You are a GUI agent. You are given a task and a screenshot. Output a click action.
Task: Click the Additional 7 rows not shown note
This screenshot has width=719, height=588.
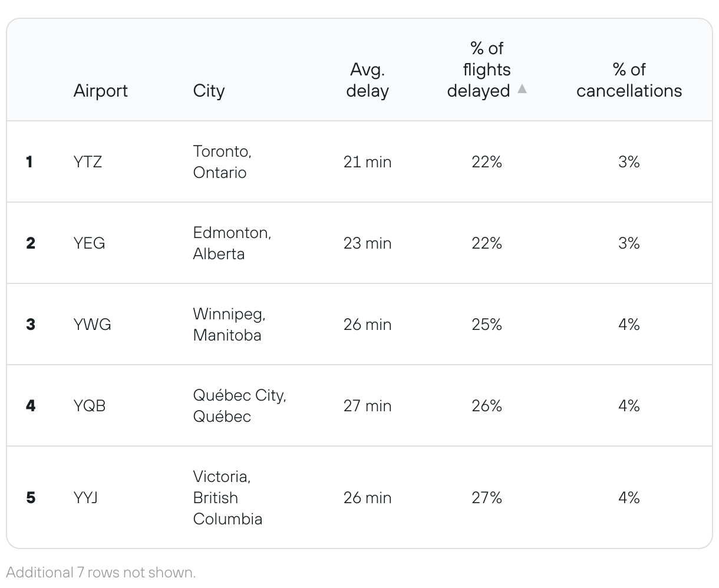(x=101, y=572)
